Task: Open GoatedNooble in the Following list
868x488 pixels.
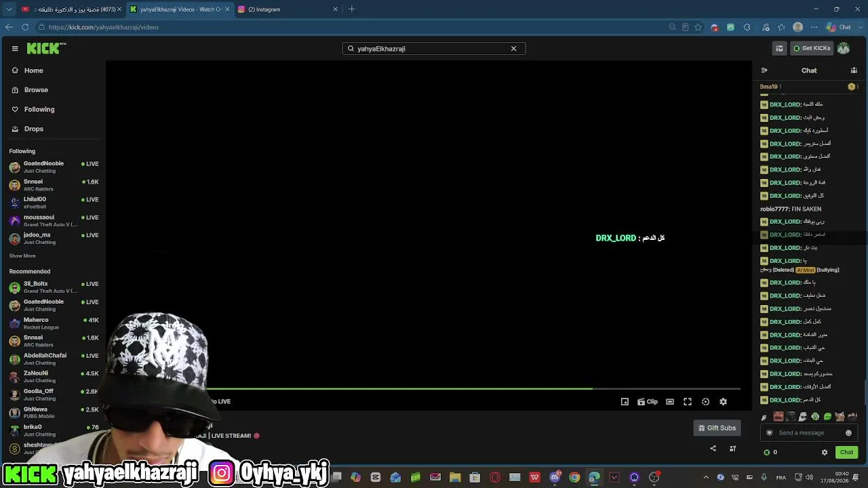Action: pos(54,167)
